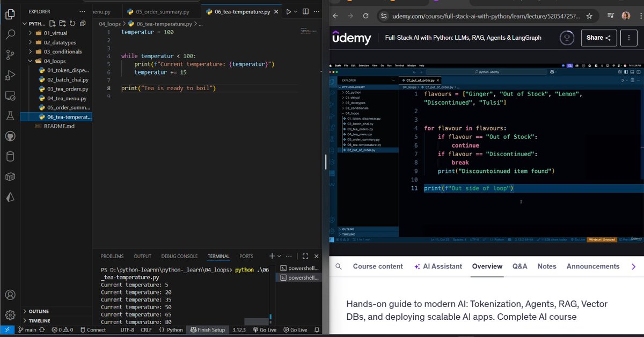Refresh the Explorer file tree

(x=72, y=24)
